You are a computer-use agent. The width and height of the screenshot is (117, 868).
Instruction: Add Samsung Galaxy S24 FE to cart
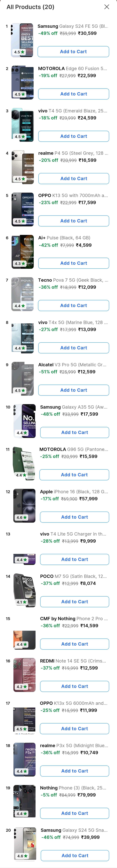73,52
